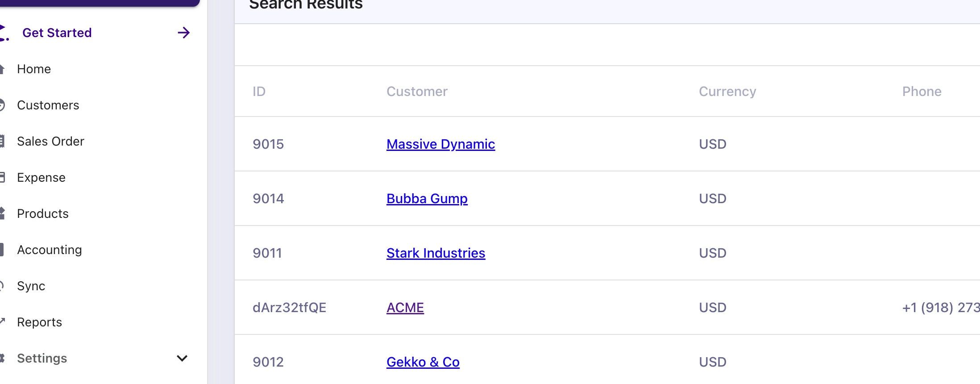Click the Customer column header
Viewport: 980px width, 384px height.
point(417,91)
